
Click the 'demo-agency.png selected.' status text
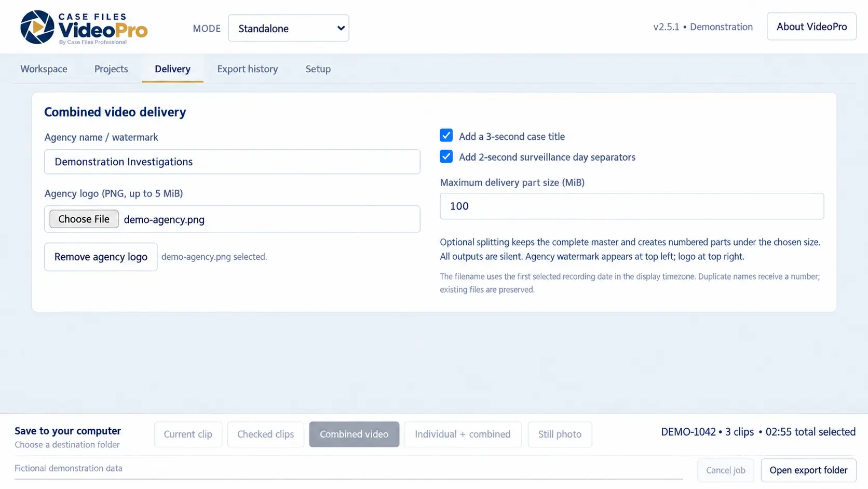(x=214, y=257)
